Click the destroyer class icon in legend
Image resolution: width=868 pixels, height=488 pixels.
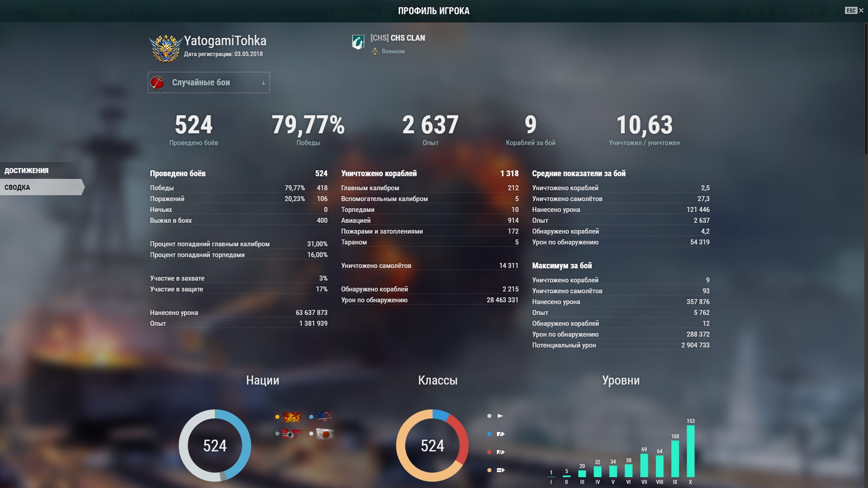(500, 416)
